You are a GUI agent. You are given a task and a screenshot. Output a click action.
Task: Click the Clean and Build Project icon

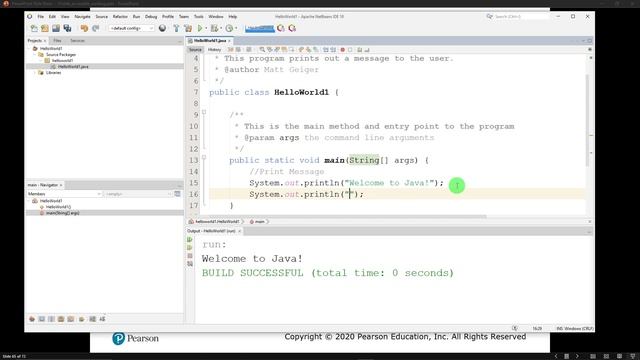[188, 28]
